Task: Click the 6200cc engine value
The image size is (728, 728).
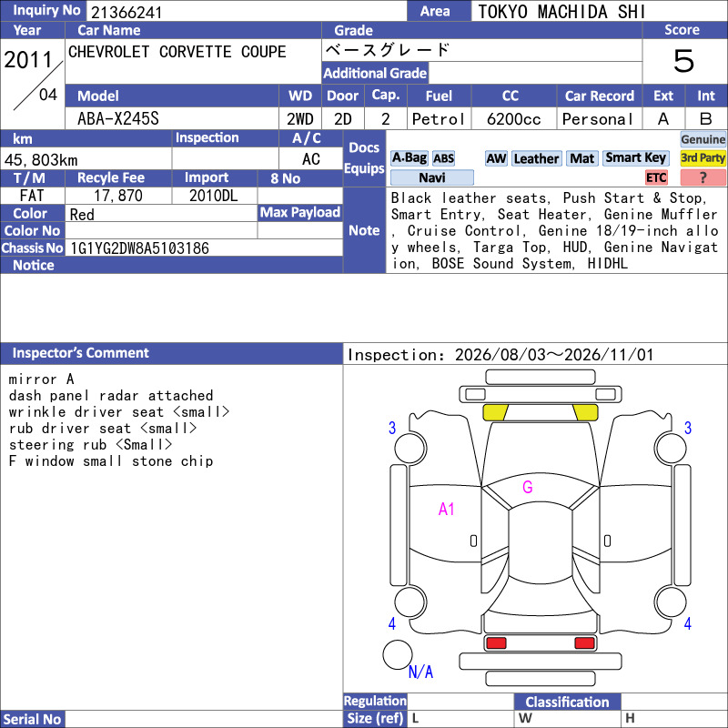Action: (x=513, y=119)
